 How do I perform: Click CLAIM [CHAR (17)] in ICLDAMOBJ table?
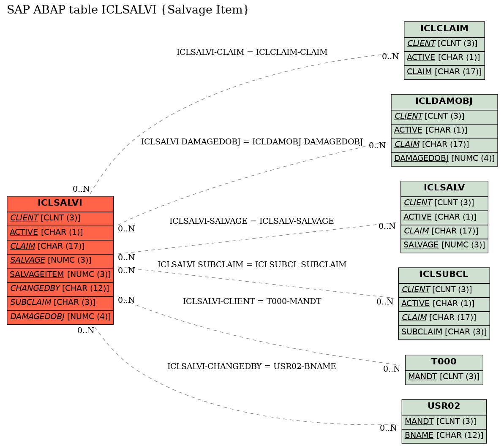pyautogui.click(x=444, y=145)
